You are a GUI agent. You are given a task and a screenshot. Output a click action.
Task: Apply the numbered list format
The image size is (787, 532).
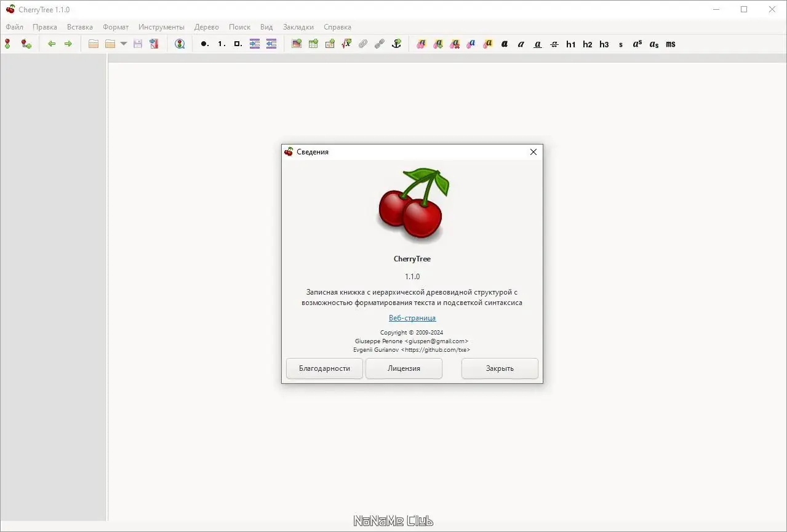pos(222,44)
